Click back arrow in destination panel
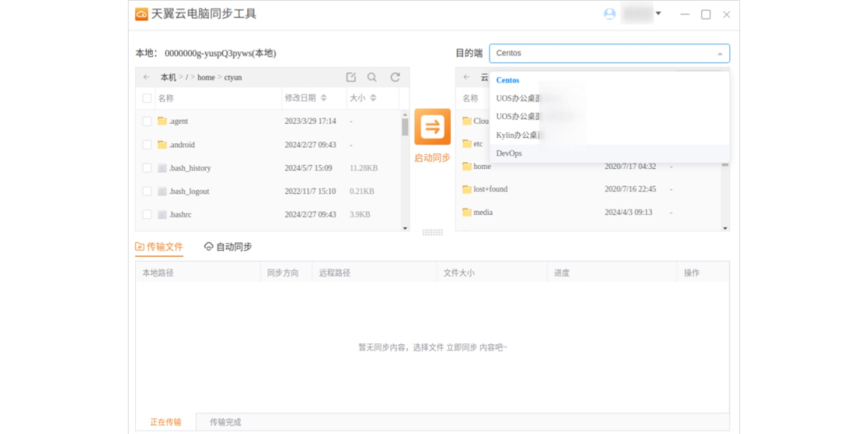Viewport: 868px width, 434px height. (466, 77)
